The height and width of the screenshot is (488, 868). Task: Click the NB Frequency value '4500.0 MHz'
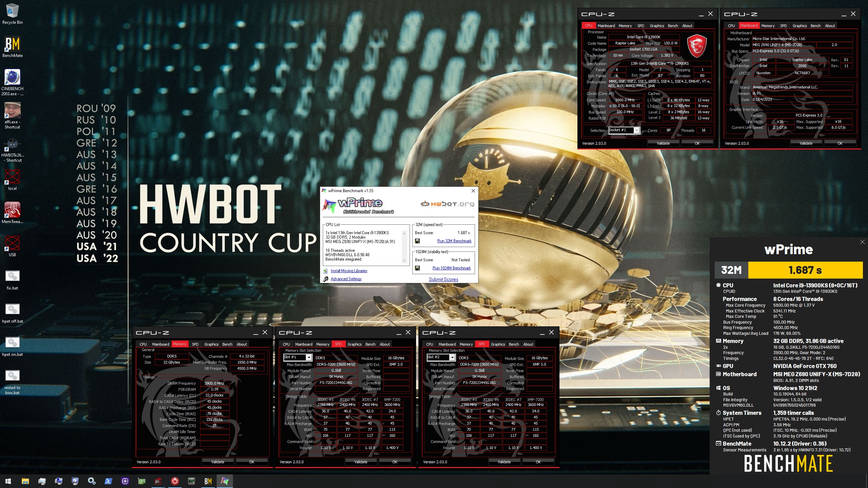pos(246,368)
